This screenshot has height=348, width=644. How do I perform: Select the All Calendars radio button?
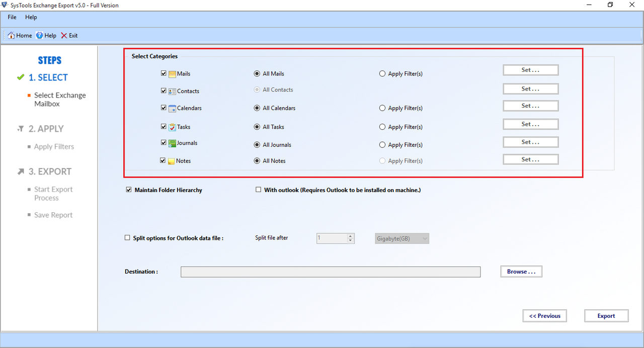(257, 108)
